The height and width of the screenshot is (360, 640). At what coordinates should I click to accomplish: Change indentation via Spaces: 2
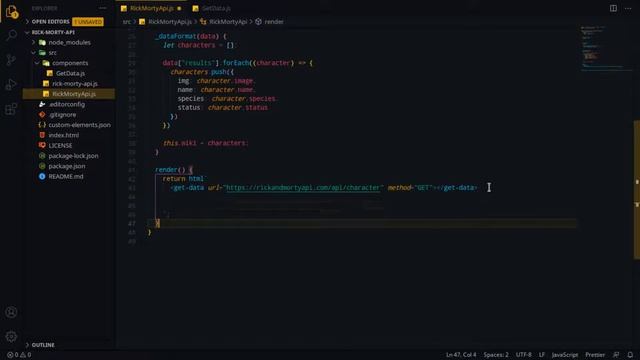point(496,355)
